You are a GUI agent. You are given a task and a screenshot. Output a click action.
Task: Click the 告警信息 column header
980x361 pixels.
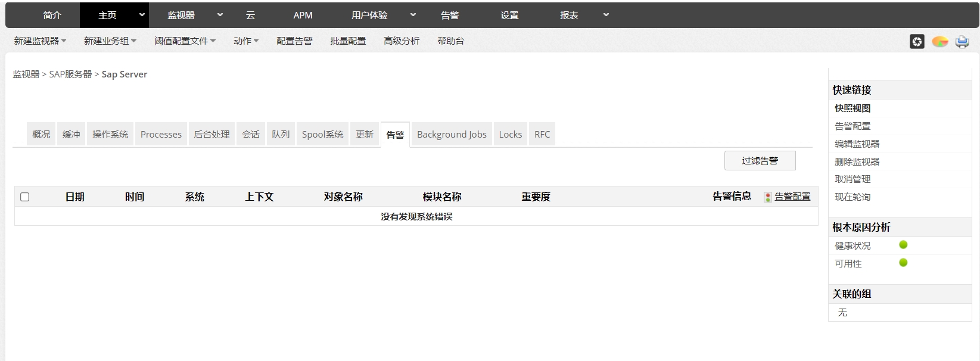click(x=732, y=197)
